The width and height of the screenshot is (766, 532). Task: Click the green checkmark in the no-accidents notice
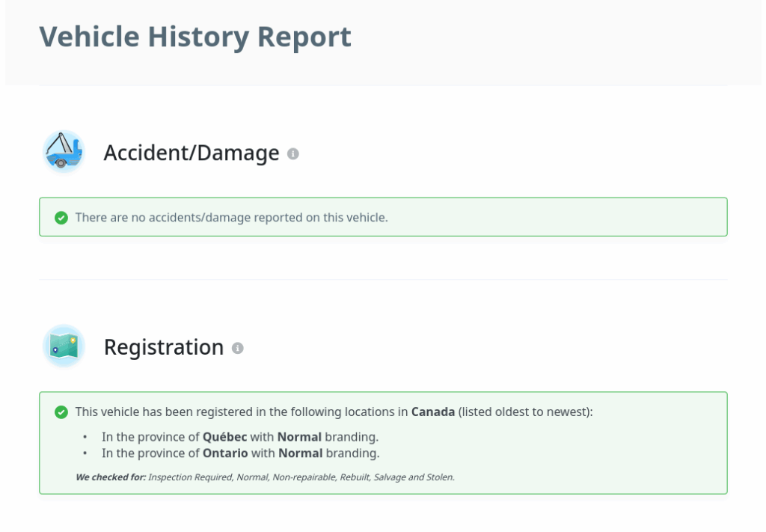click(x=61, y=218)
